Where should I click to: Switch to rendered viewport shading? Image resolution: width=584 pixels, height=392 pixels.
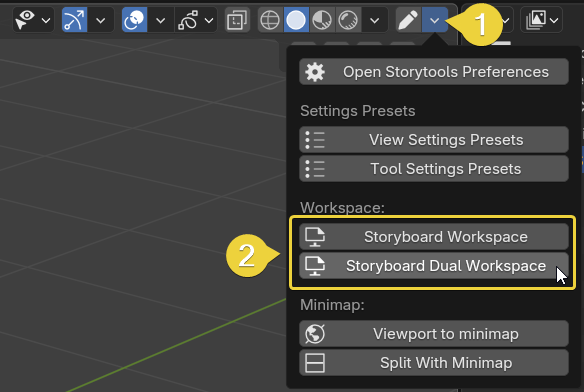click(x=348, y=20)
